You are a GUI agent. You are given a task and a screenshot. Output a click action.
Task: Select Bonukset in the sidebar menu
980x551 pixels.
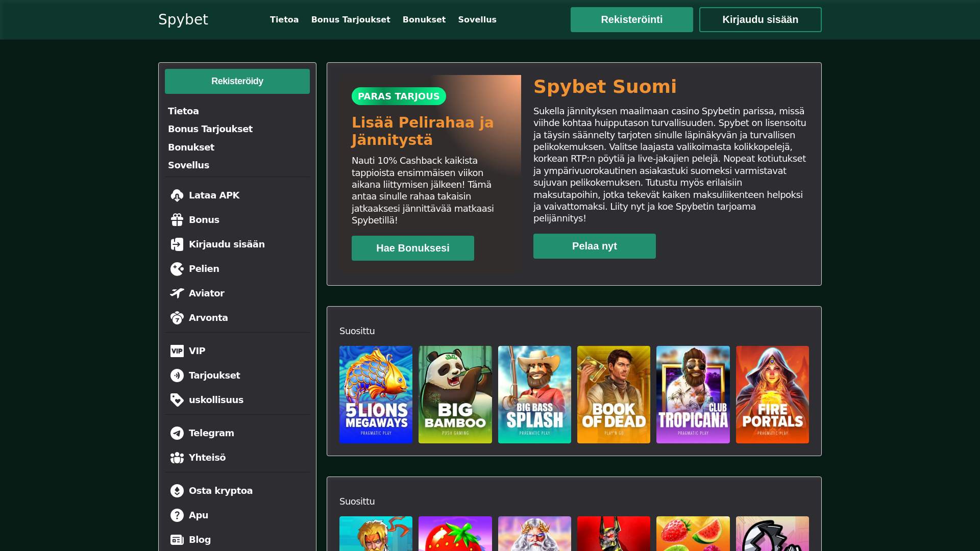click(x=191, y=147)
